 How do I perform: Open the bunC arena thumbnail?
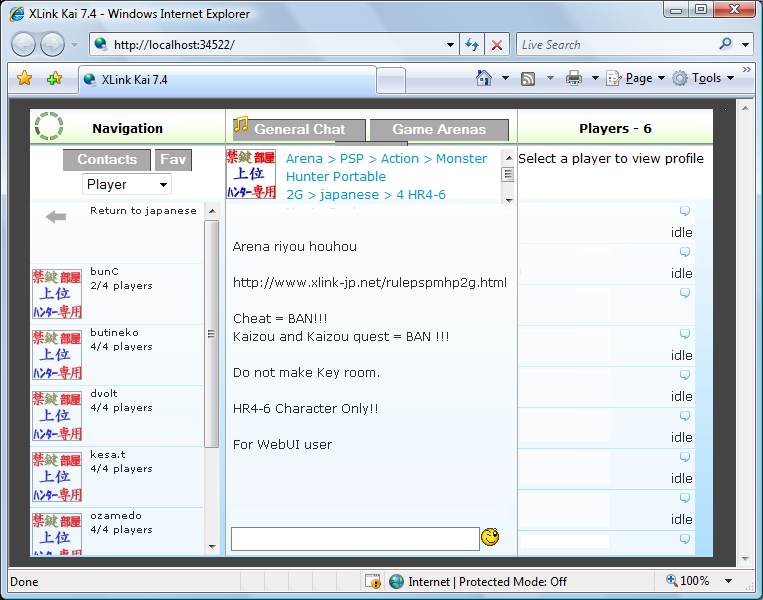coord(57,294)
